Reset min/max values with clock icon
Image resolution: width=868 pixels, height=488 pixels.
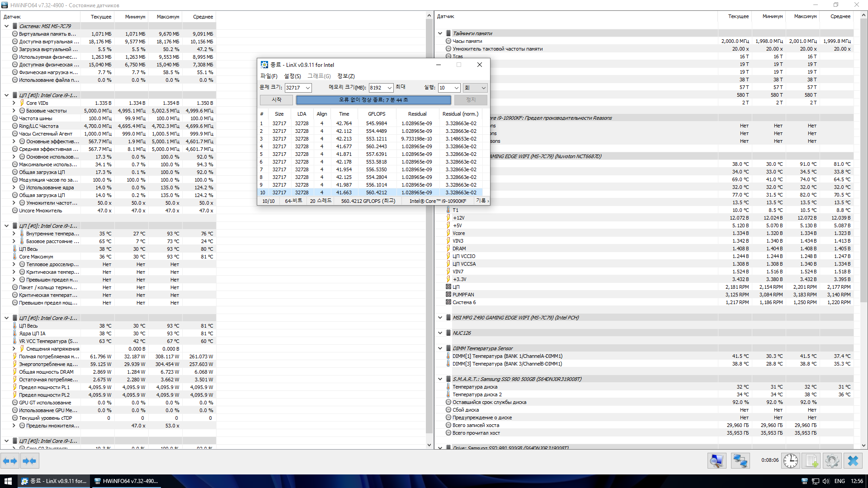point(790,460)
